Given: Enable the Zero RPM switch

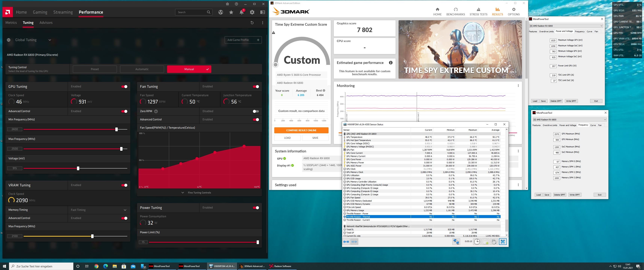Looking at the screenshot, I should click(x=256, y=111).
